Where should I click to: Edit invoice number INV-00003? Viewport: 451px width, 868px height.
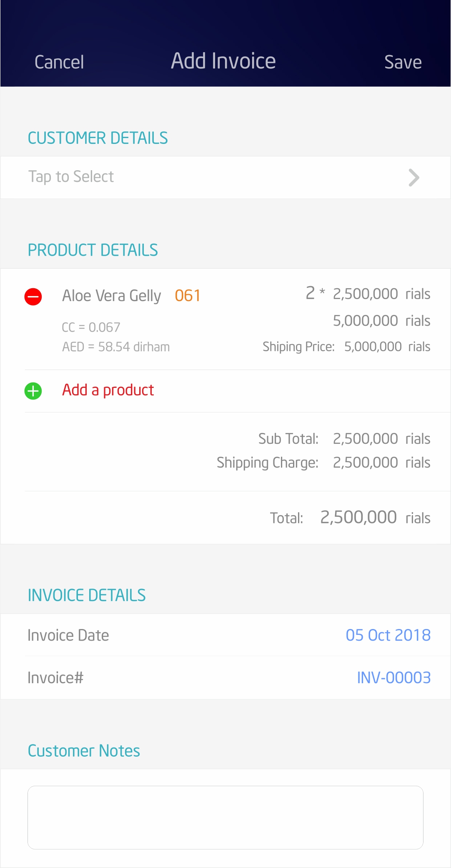point(393,678)
